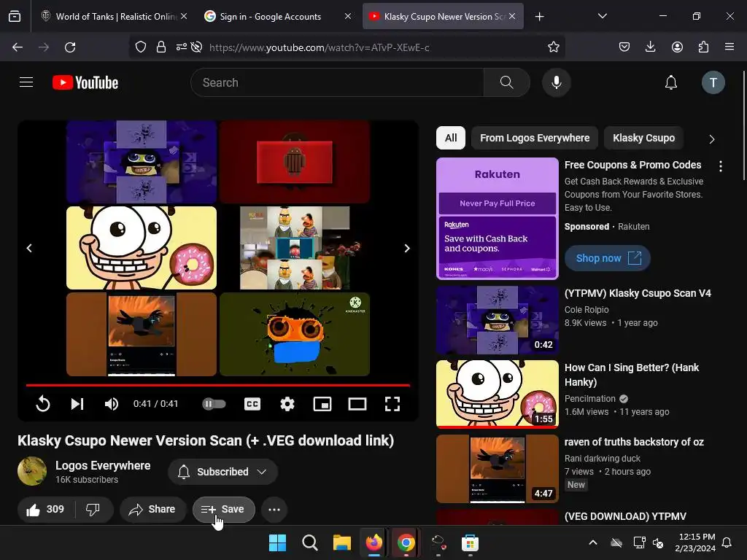747x560 pixels.
Task: Open Firefox View recent browsing
Action: point(15,16)
